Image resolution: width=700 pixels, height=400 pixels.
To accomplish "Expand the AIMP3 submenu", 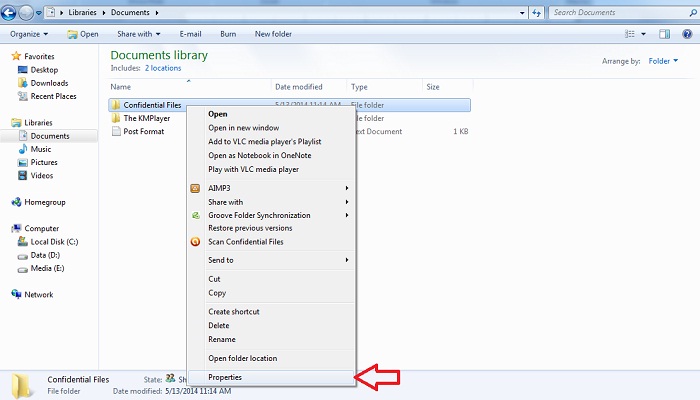I will point(271,188).
